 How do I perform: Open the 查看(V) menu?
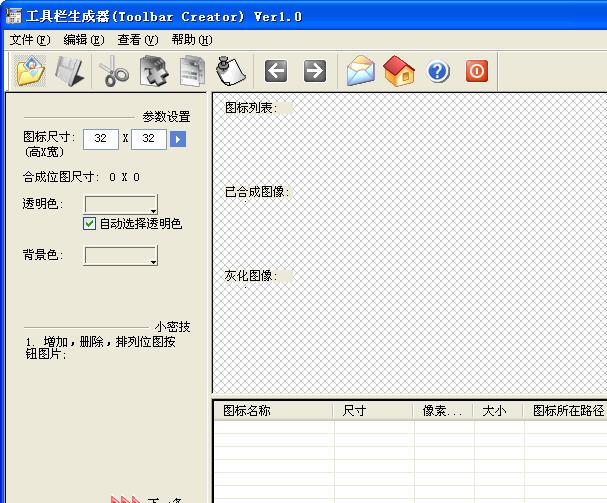tap(138, 40)
